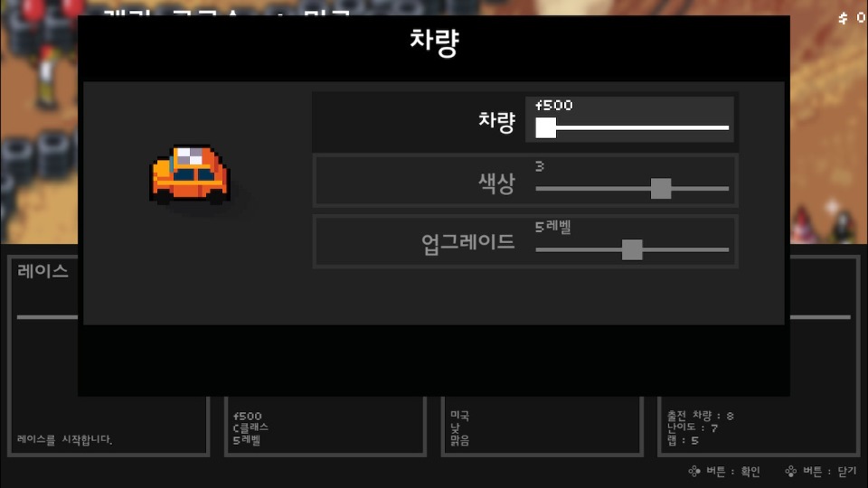Click the 미국 location text

click(459, 415)
